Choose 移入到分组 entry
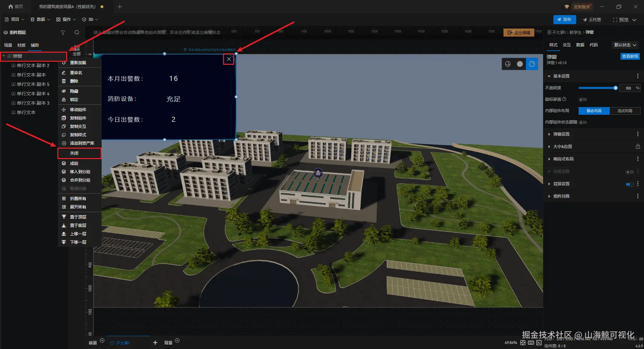 pos(80,172)
